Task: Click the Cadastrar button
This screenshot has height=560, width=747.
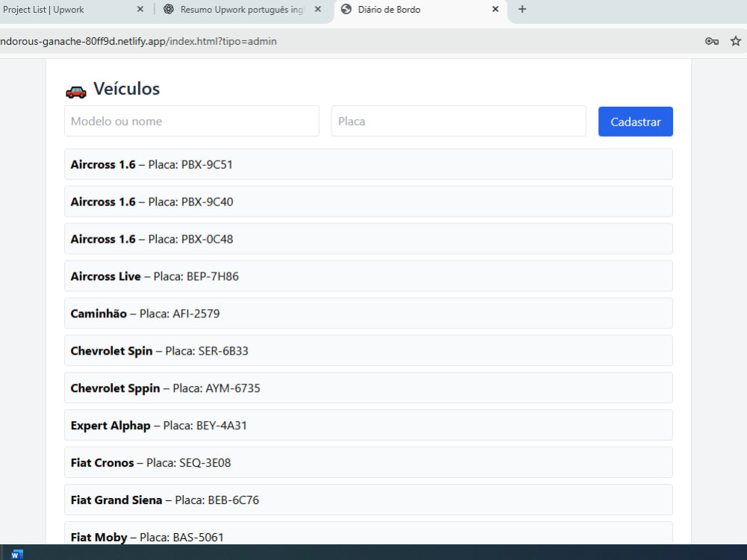Action: (x=636, y=122)
